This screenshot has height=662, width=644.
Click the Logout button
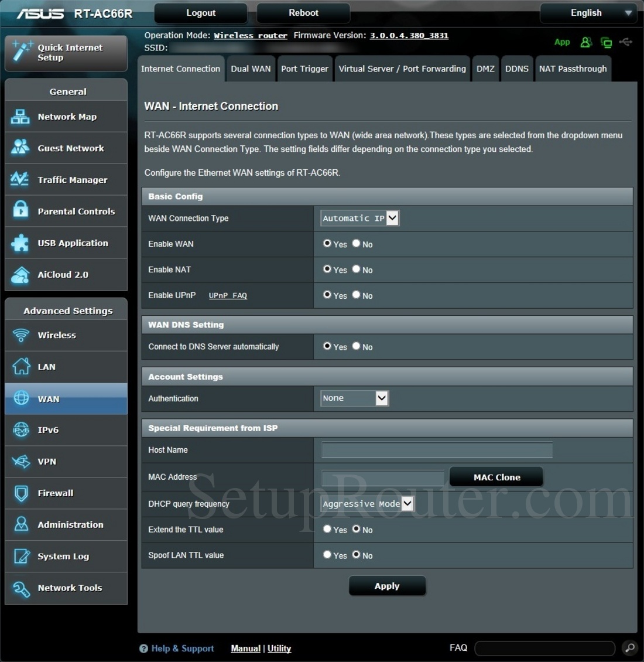click(x=201, y=13)
